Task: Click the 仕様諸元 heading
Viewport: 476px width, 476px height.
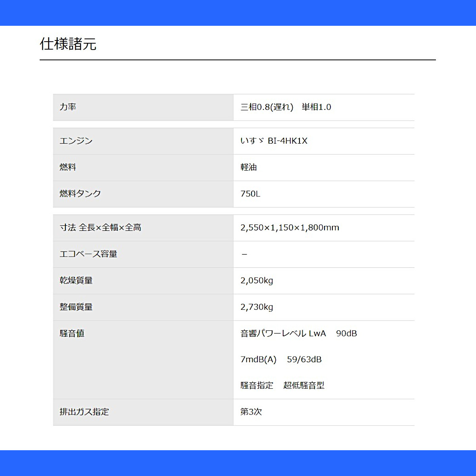Action: pyautogui.click(x=68, y=44)
